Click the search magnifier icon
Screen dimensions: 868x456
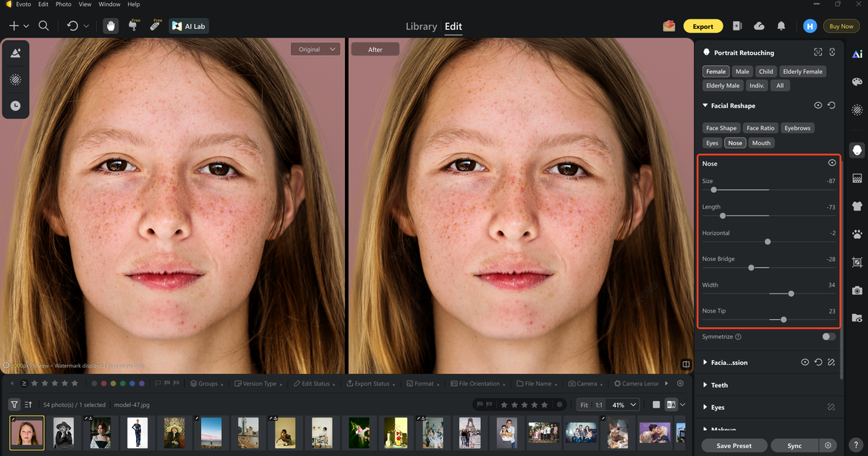coord(43,26)
